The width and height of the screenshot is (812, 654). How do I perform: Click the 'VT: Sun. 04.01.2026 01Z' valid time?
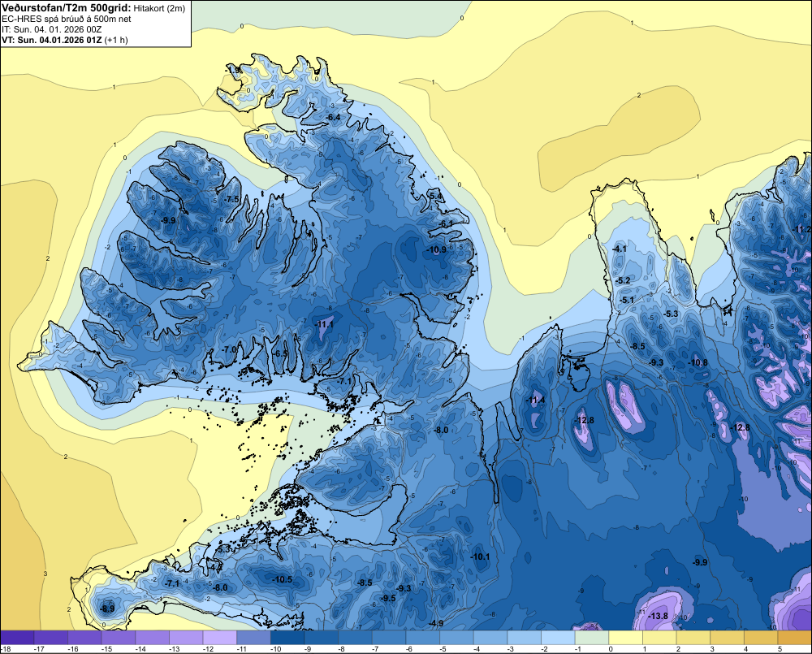pyautogui.click(x=52, y=40)
